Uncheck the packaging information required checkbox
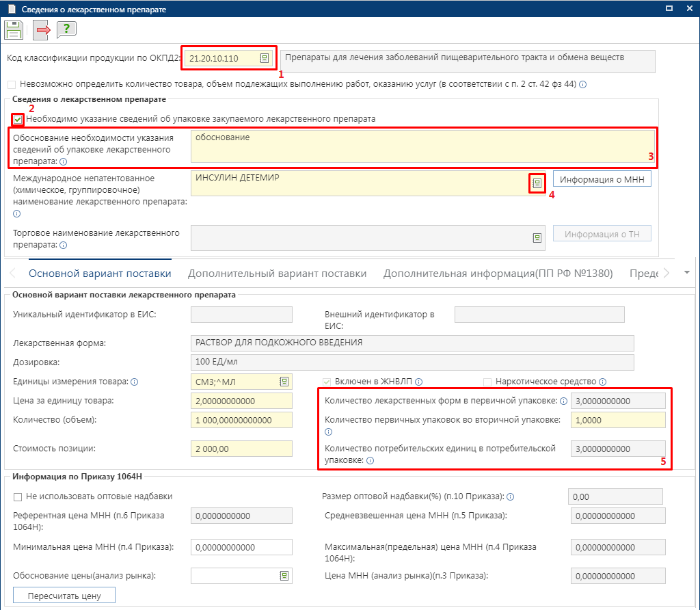Viewport: 700px width, 610px height. [x=18, y=119]
